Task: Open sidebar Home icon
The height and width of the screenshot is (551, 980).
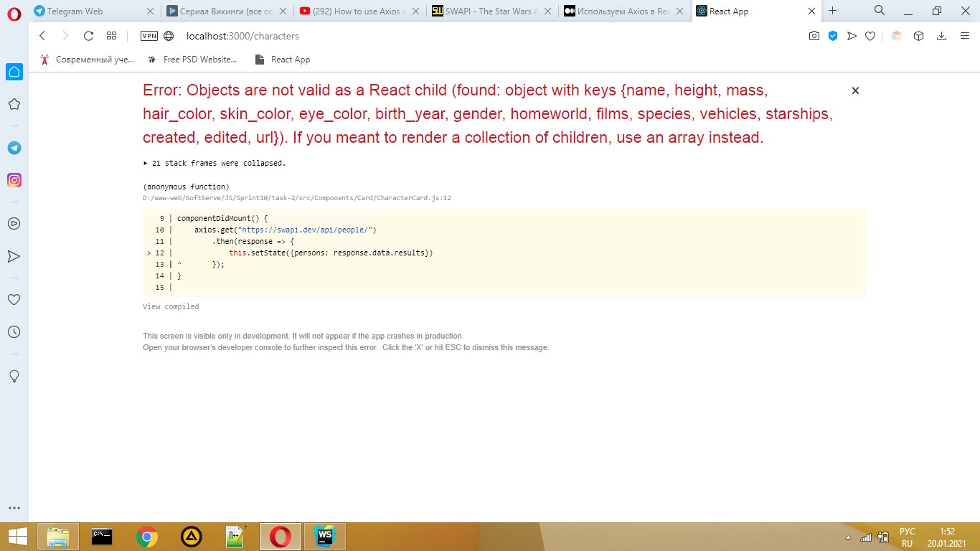Action: point(14,71)
